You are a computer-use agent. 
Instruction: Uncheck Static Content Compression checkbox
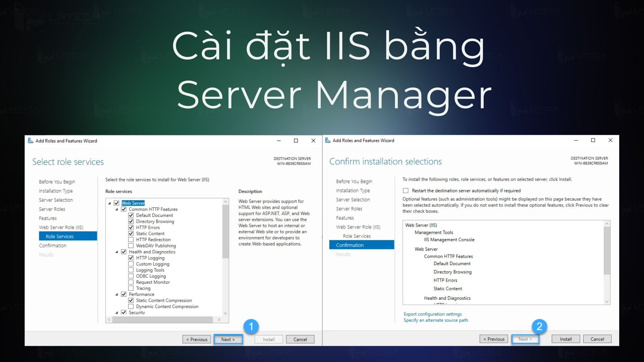(131, 300)
